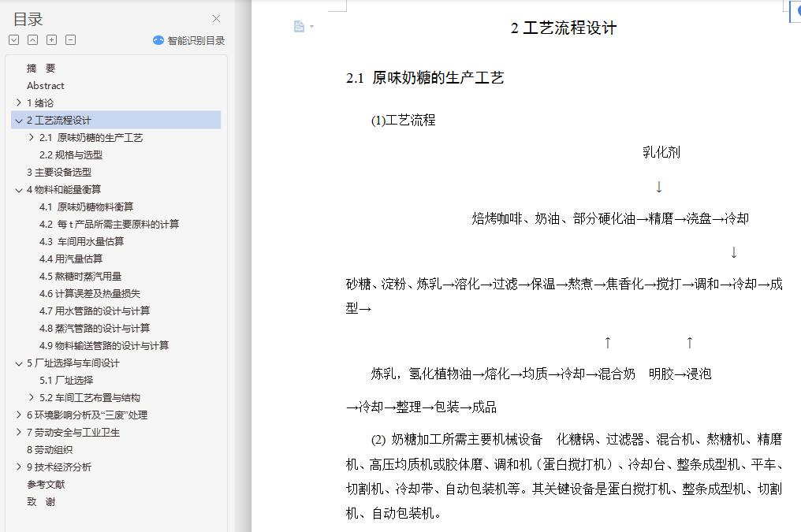Go to 摘 要 in outline
Viewport: 801px width, 532px height.
click(x=41, y=69)
